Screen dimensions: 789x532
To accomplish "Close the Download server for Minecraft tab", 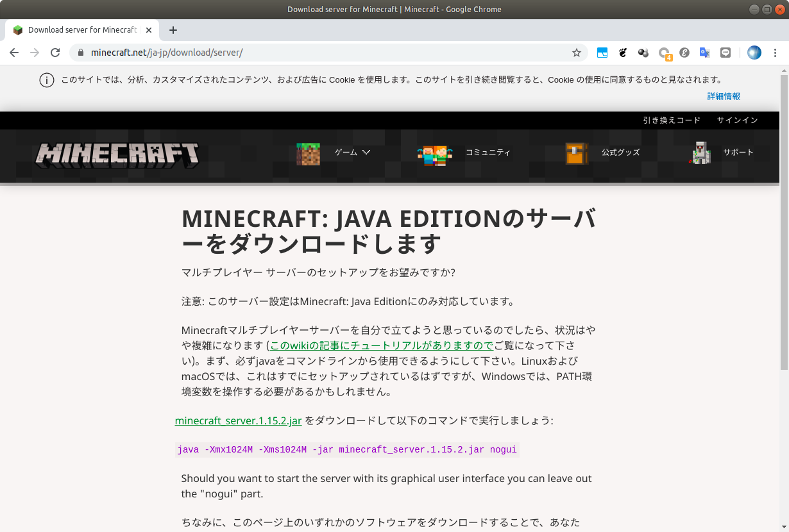I will click(149, 30).
